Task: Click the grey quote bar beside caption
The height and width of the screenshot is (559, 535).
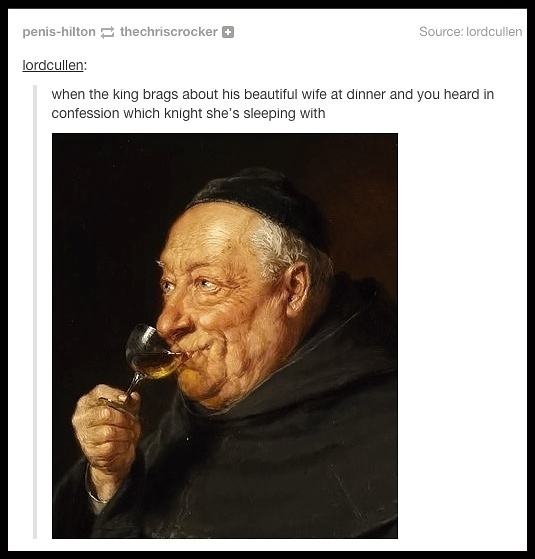Action: 35,312
